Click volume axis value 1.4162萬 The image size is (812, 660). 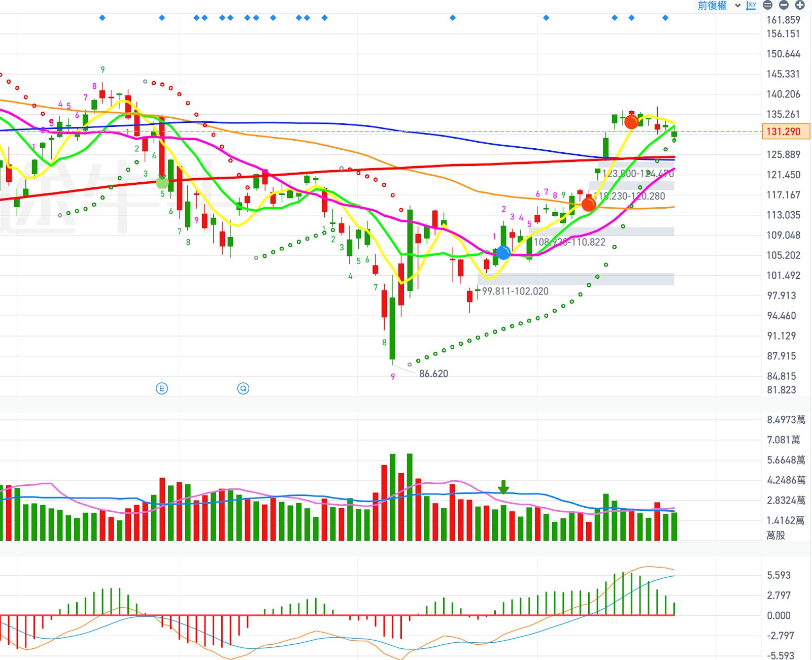786,520
